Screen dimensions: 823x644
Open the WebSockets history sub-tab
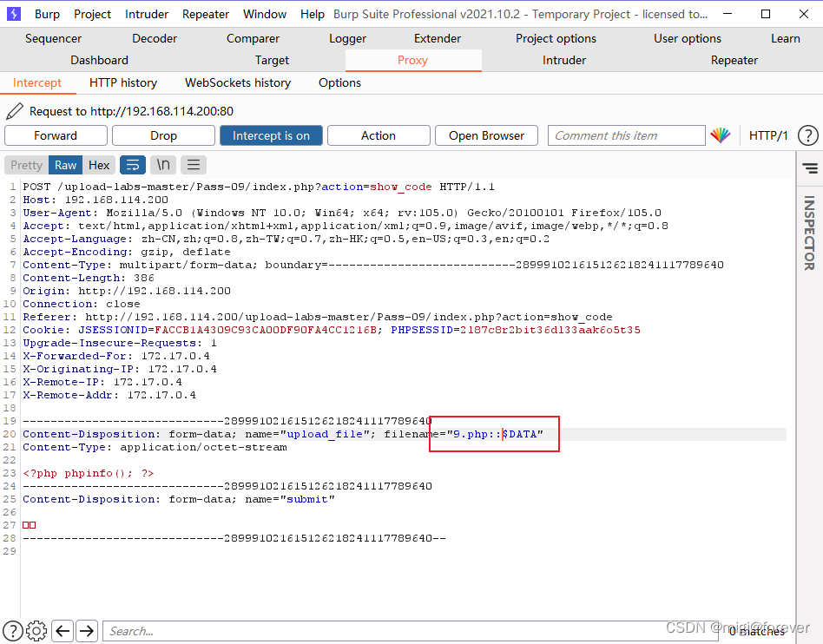pyautogui.click(x=238, y=83)
